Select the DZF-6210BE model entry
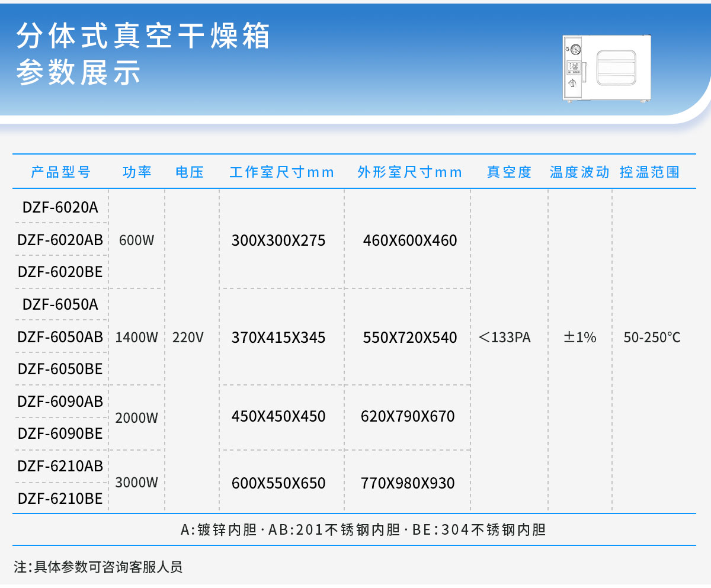The image size is (711, 588). (x=60, y=499)
